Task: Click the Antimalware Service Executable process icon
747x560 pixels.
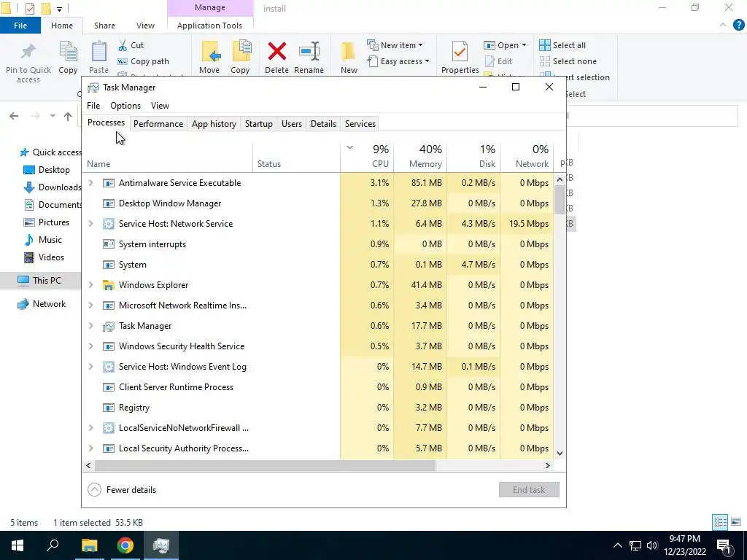Action: [x=109, y=183]
